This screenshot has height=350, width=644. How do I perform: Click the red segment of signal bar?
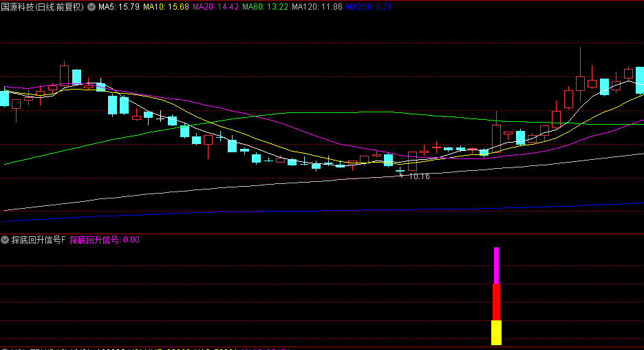[496, 302]
